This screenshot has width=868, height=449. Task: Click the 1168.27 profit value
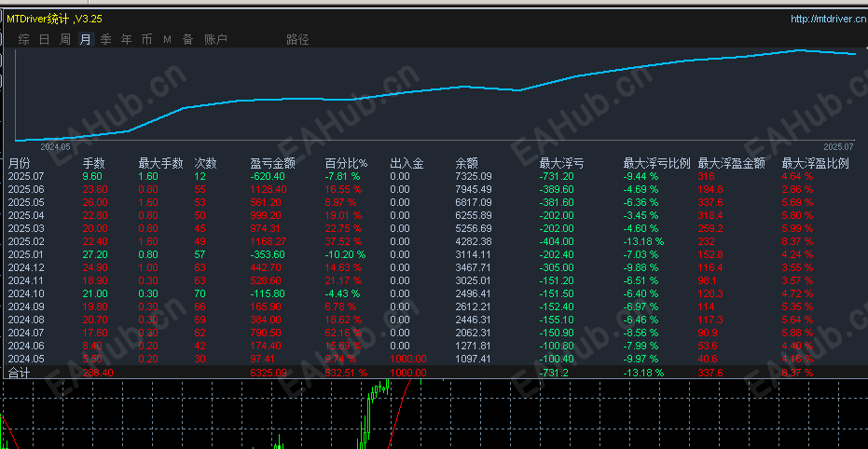click(x=268, y=241)
